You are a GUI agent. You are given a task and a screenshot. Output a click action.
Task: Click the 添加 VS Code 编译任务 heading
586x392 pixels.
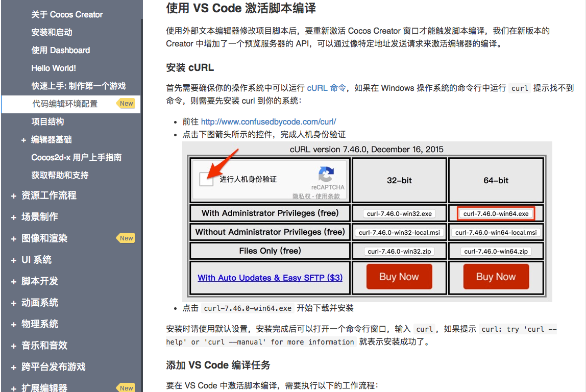[218, 365]
